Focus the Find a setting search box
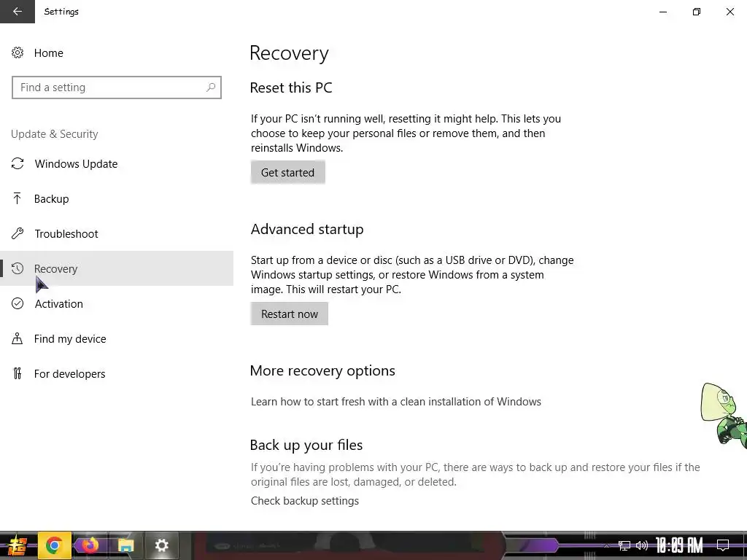This screenshot has width=747, height=560. tap(117, 87)
